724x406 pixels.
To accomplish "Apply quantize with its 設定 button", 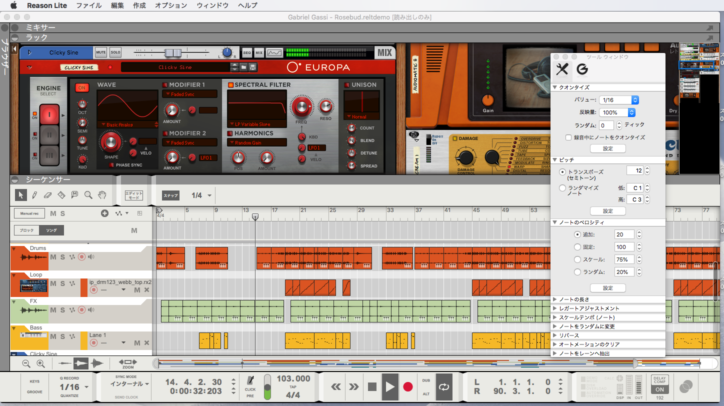I will [608, 149].
